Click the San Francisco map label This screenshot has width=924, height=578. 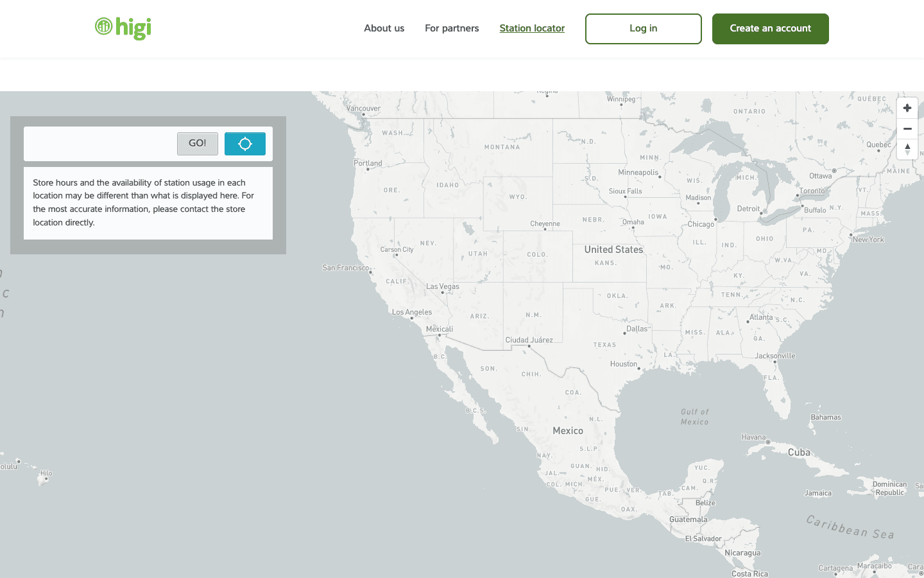coord(346,268)
